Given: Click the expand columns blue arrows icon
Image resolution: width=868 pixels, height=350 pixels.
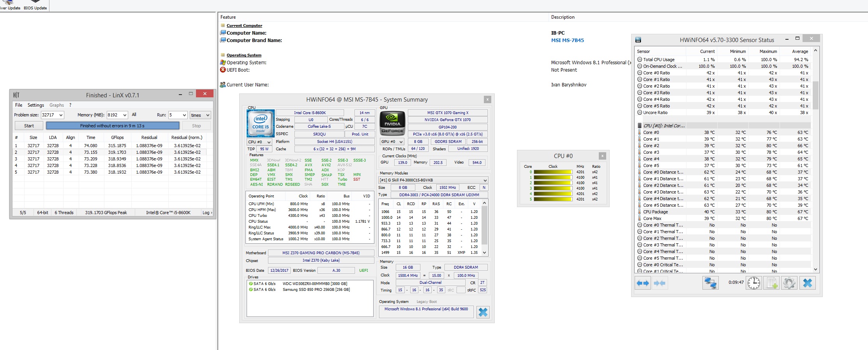Looking at the screenshot, I should click(x=643, y=283).
